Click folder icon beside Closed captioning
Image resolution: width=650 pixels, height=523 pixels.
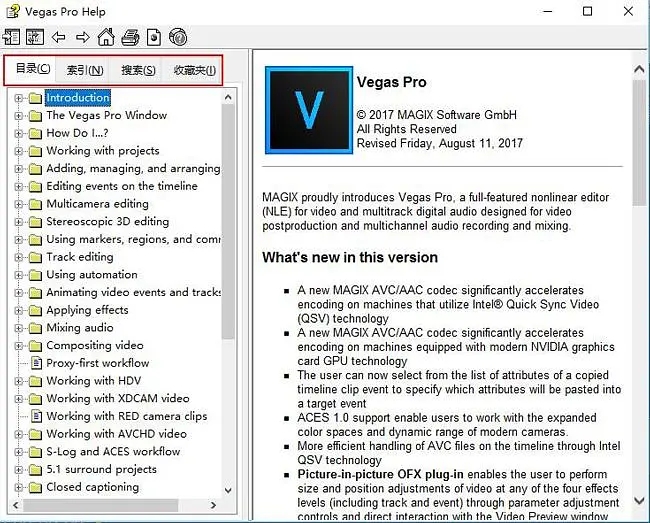point(35,487)
